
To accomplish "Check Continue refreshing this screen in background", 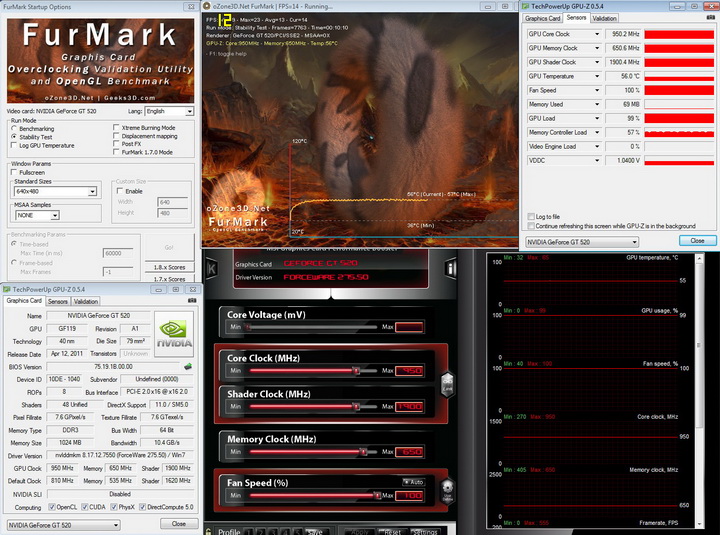I will click(x=531, y=226).
